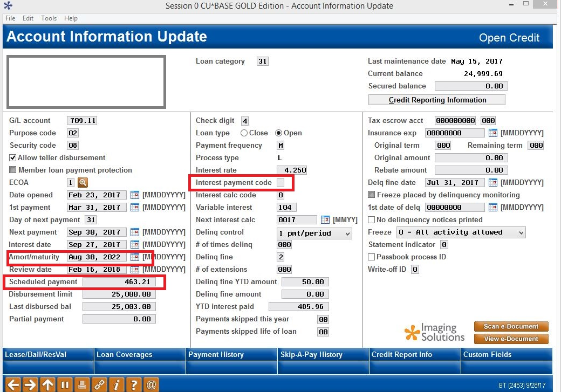Image resolution: width=561 pixels, height=392 pixels.
Task: Click View e-Document button
Action: [x=511, y=339]
